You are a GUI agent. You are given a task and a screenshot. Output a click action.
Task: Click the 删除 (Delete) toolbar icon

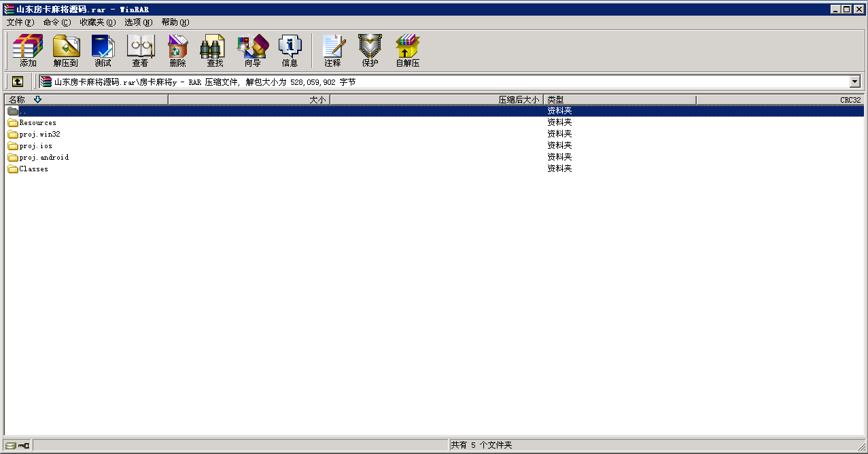point(177,51)
